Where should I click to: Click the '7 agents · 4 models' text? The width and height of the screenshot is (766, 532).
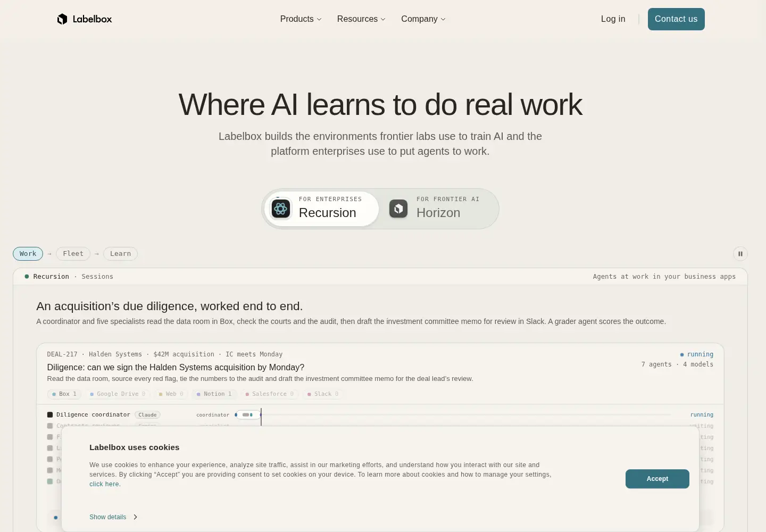pos(677,364)
